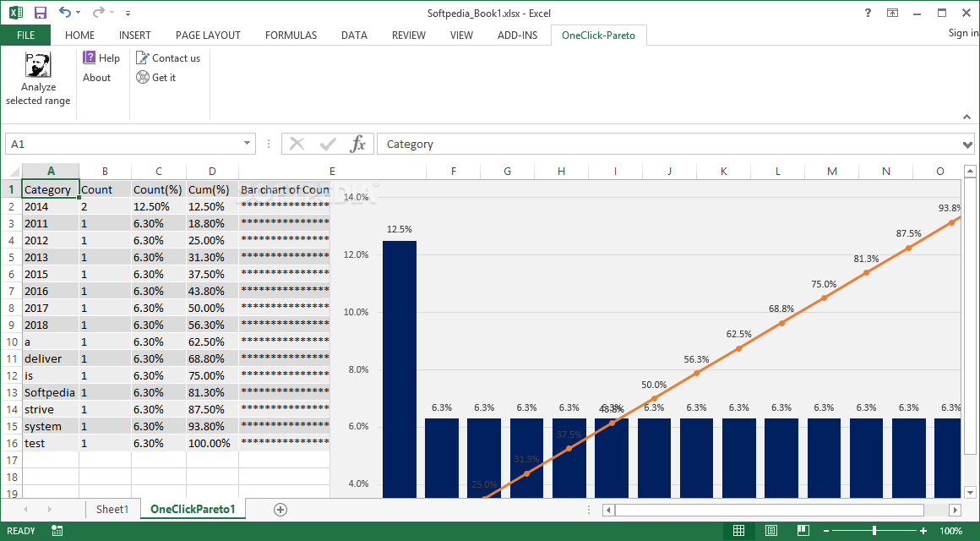Click the horizontal scrollbar left arrow
Image resolution: width=980 pixels, height=541 pixels.
pos(609,511)
